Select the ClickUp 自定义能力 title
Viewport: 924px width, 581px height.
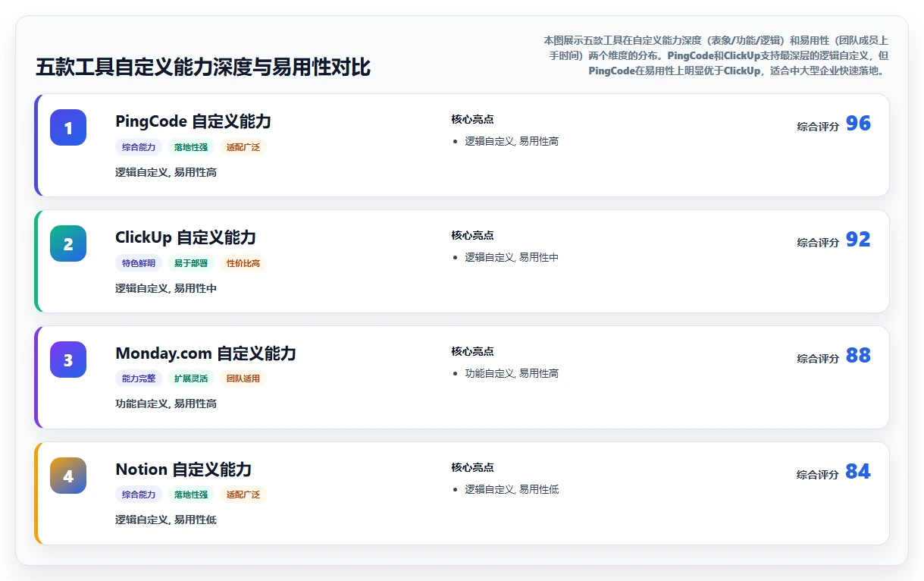tap(186, 237)
